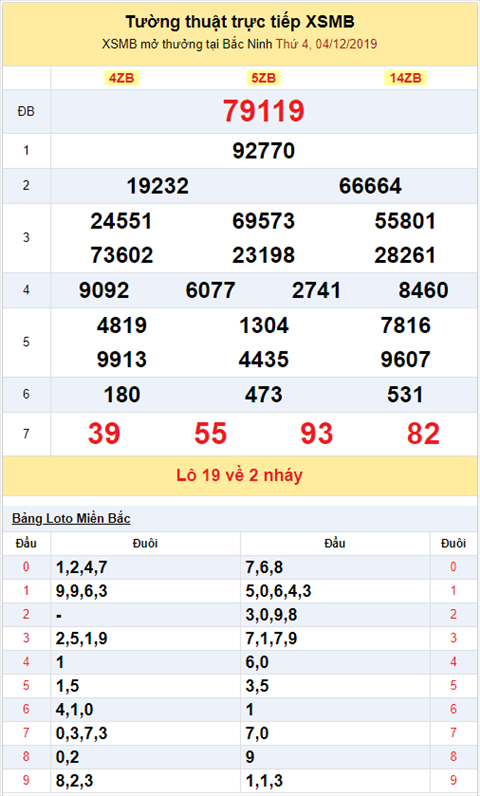Click the Lô 19 về 2 nháy banner
480x796 pixels.
(x=239, y=475)
